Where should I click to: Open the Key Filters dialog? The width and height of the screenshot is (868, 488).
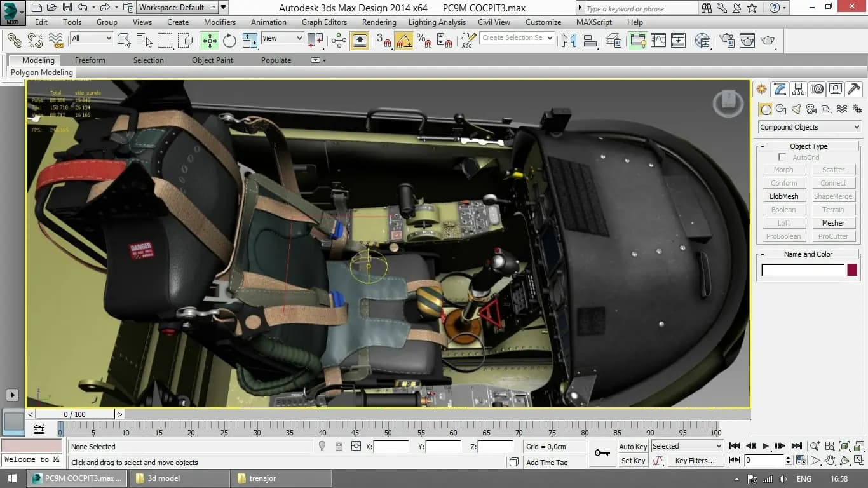tap(695, 461)
